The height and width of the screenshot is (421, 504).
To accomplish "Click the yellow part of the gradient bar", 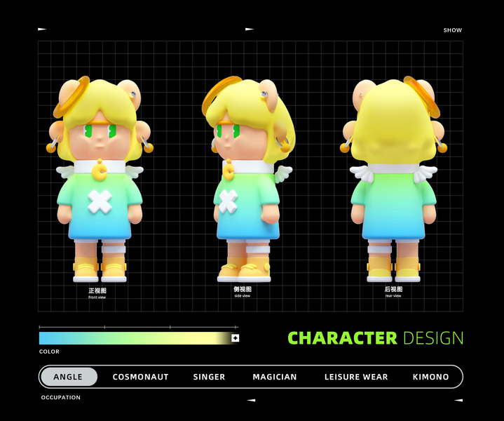I will tap(199, 338).
